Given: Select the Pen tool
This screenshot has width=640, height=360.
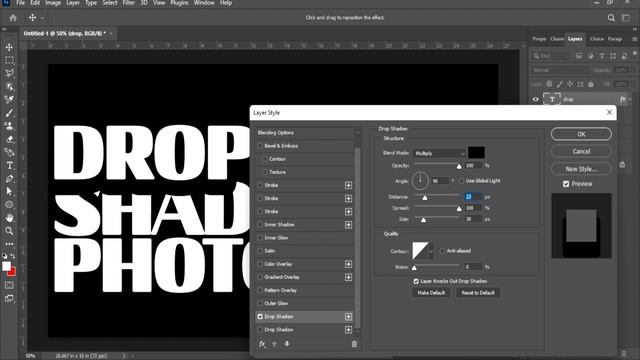Looking at the screenshot, I should (9, 179).
